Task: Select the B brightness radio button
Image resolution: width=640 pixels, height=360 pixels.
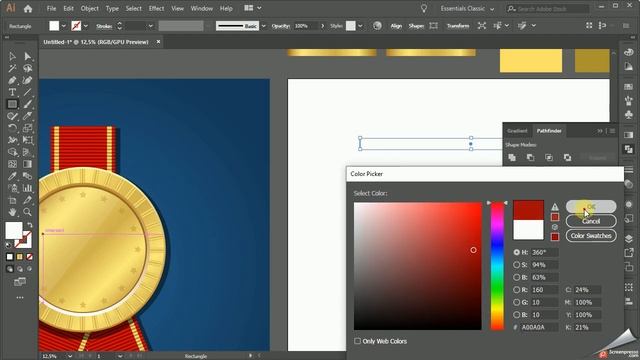Action: 517,277
